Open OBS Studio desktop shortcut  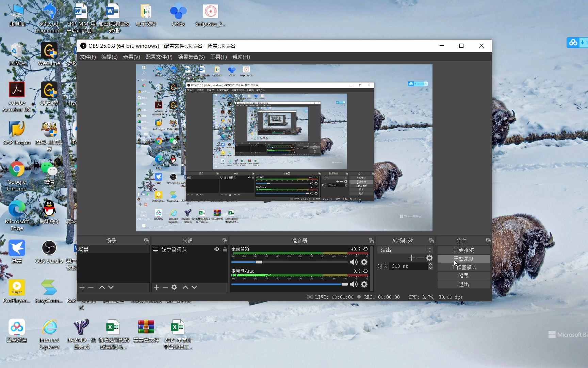pyautogui.click(x=49, y=252)
